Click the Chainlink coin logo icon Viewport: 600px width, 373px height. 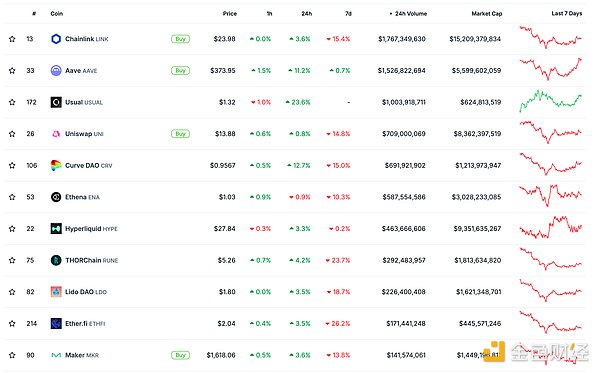coord(56,39)
